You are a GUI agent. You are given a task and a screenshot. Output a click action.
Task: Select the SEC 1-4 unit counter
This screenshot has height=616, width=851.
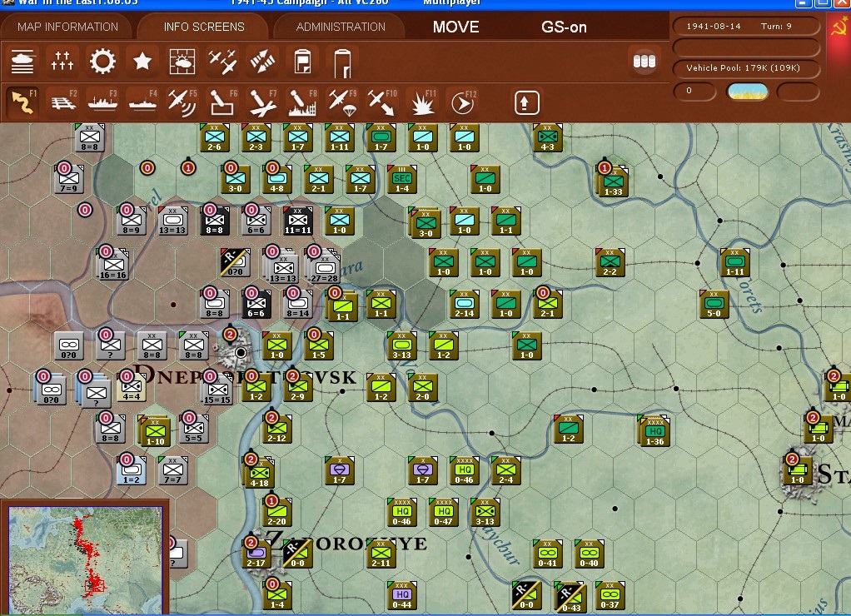(x=402, y=179)
